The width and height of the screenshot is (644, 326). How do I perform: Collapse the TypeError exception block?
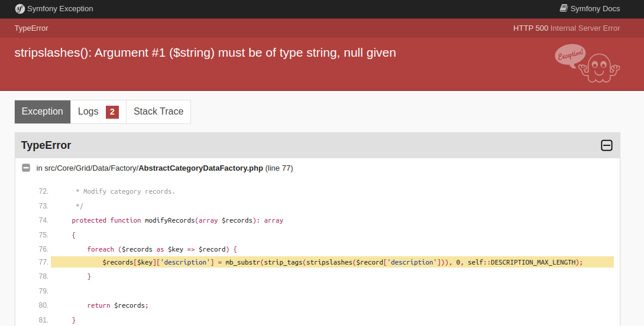point(606,145)
